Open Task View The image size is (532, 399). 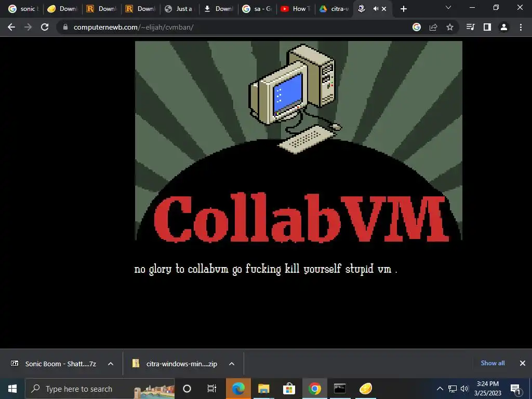[x=212, y=389]
